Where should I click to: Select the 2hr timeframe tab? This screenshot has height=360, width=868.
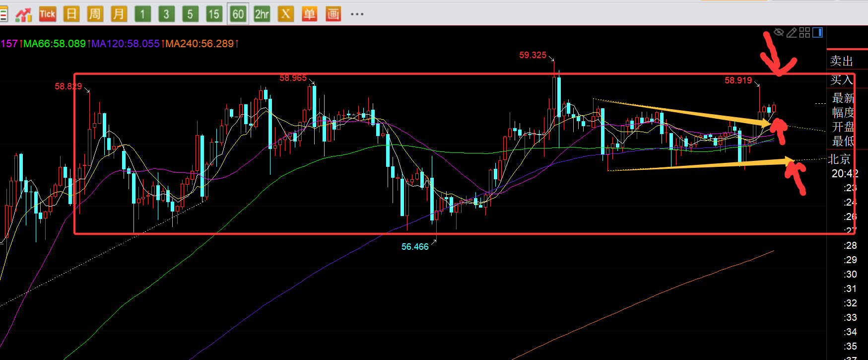[x=262, y=14]
